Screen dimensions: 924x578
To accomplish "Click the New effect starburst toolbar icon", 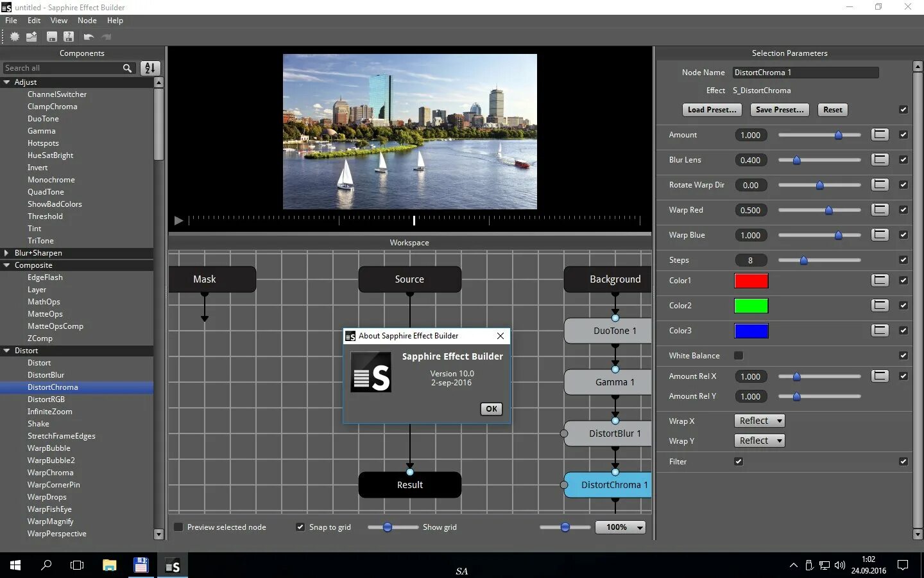I will coord(14,37).
